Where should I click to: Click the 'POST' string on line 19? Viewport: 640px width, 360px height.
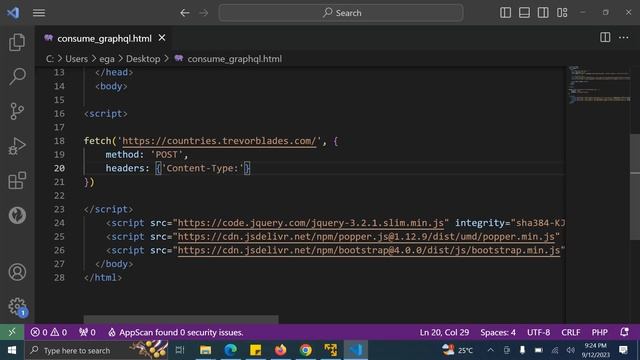tap(167, 155)
